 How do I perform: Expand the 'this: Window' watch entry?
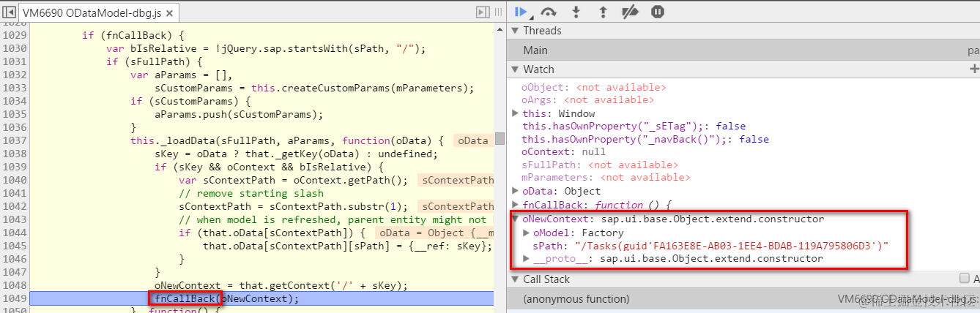click(516, 113)
